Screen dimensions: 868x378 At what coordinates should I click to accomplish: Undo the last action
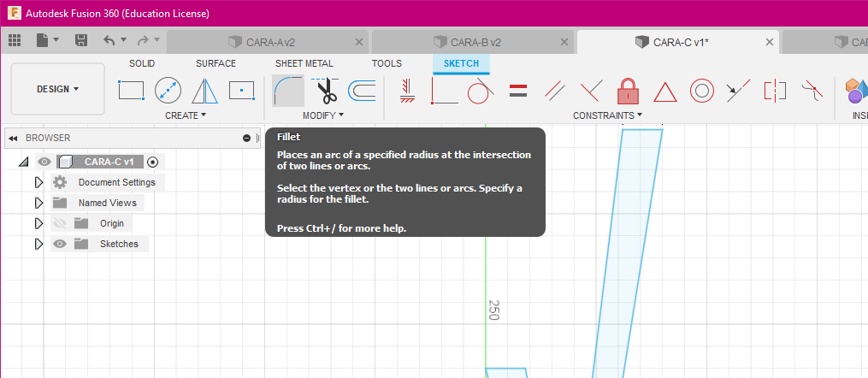coord(109,40)
